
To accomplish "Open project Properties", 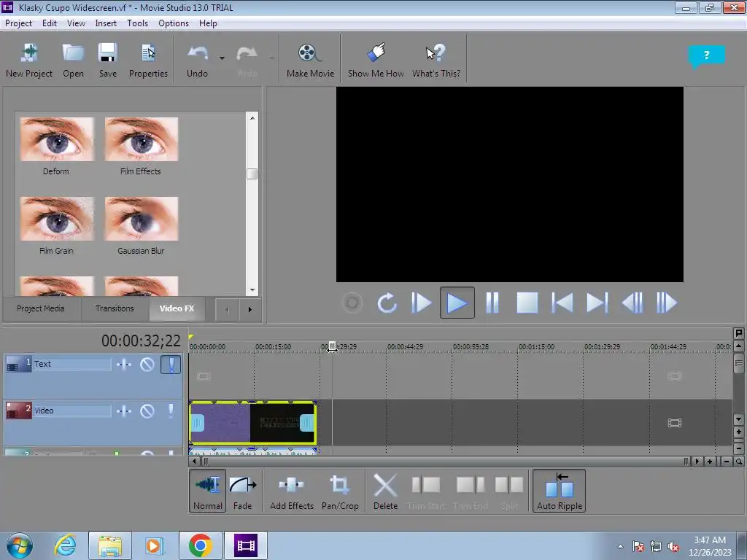I will 148,61.
